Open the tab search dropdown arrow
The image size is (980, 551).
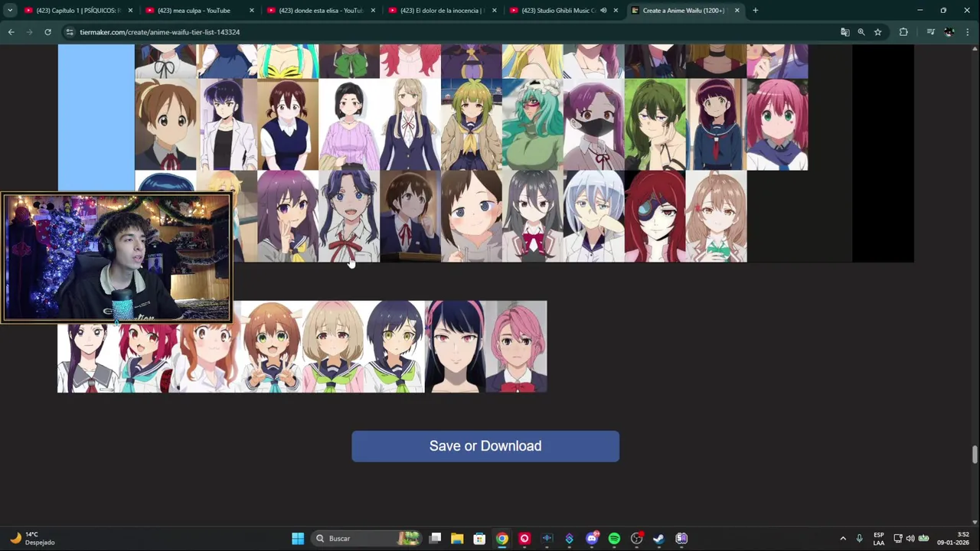pos(10,11)
